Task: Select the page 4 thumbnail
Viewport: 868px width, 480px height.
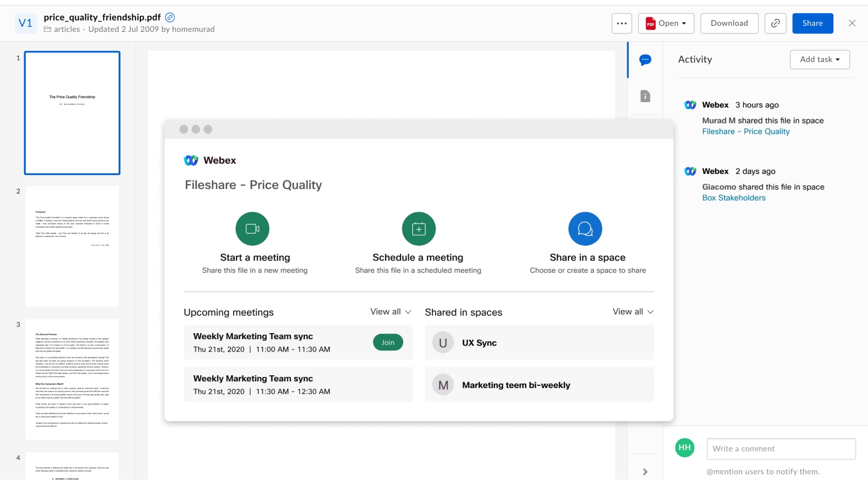Action: (x=72, y=466)
